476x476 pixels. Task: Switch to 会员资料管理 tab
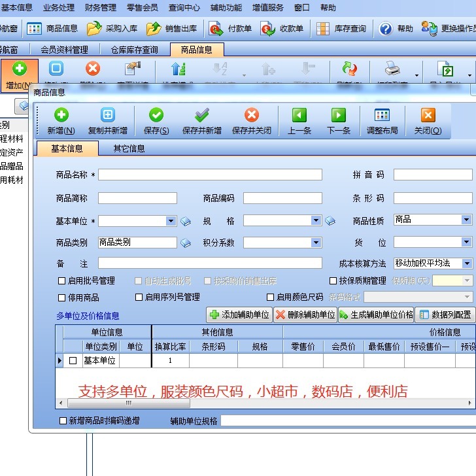[64, 50]
